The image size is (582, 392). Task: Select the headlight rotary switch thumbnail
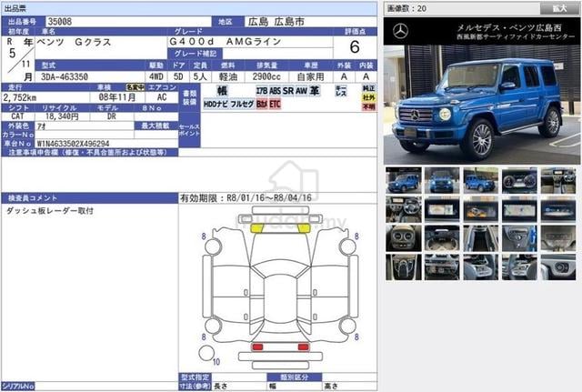pyautogui.click(x=557, y=267)
